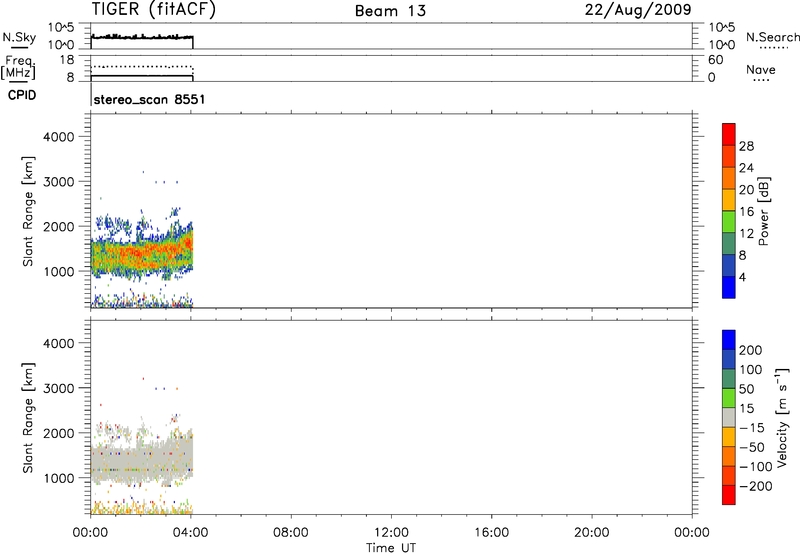Click the 'Time UT' axis title
Viewport: 800px width, 554px height.
click(x=391, y=548)
